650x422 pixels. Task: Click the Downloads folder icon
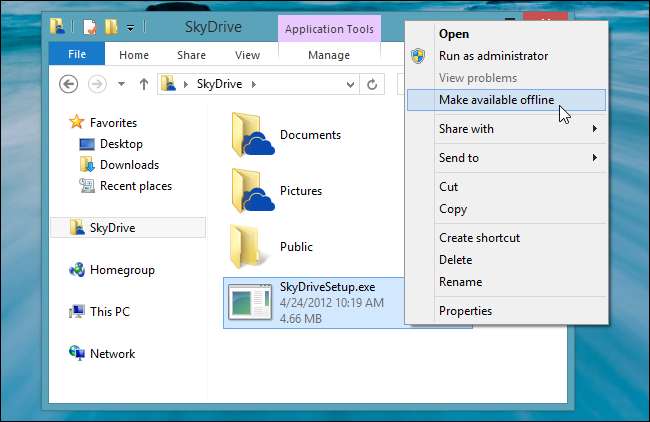point(87,164)
